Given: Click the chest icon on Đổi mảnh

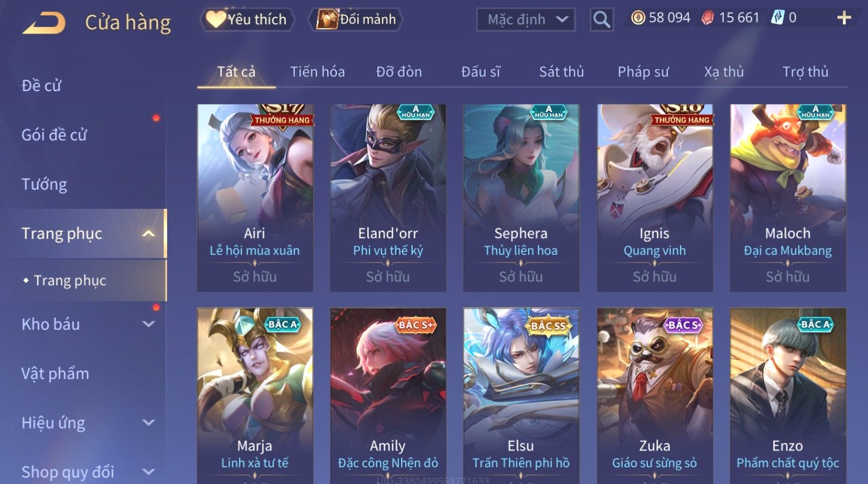Looking at the screenshot, I should point(326,19).
